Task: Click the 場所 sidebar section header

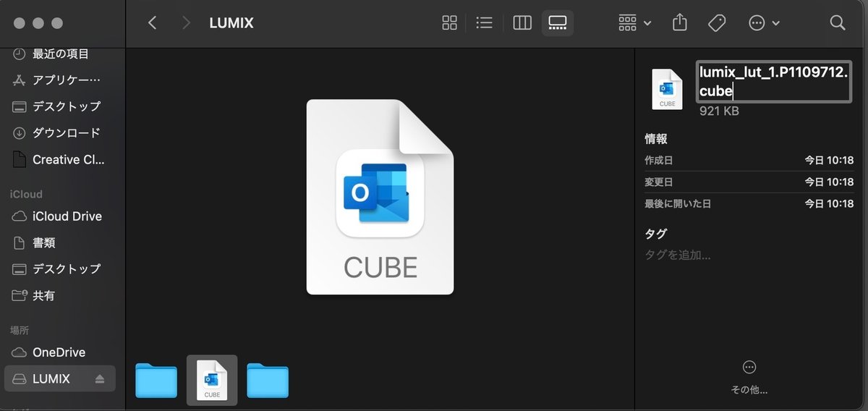Action: click(20, 330)
